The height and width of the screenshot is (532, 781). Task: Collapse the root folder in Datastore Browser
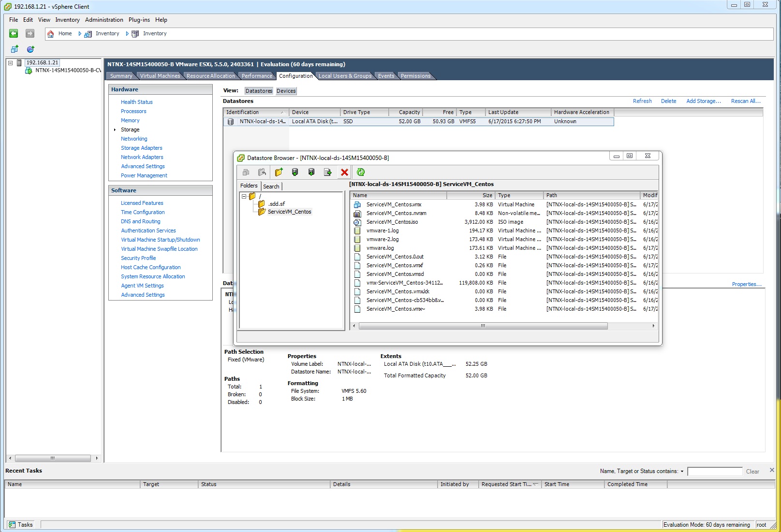pos(244,196)
